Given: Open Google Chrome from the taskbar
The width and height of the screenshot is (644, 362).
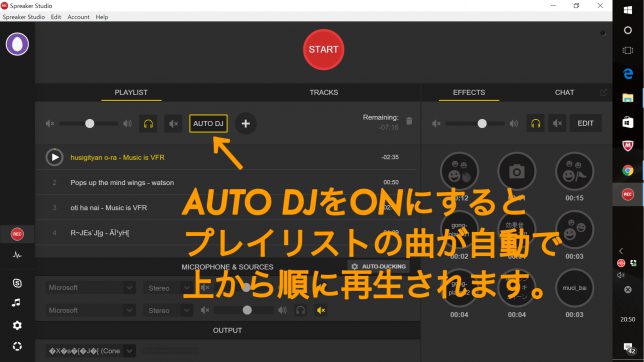Looking at the screenshot, I should tap(628, 170).
